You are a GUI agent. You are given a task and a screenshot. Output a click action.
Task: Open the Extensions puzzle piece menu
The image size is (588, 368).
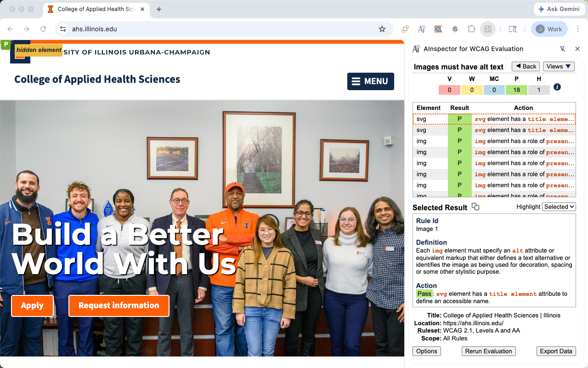471,29
